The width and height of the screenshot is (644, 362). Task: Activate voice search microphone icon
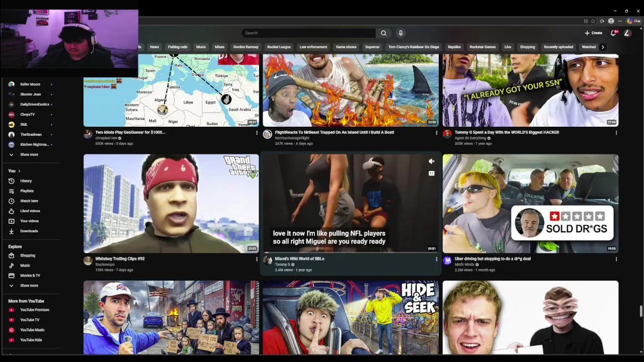click(400, 33)
